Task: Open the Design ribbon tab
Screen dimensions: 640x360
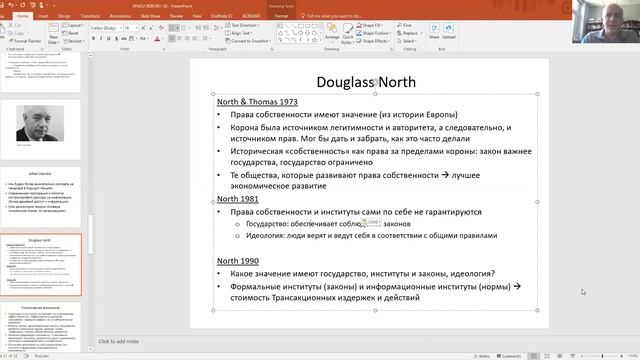Action: click(64, 16)
